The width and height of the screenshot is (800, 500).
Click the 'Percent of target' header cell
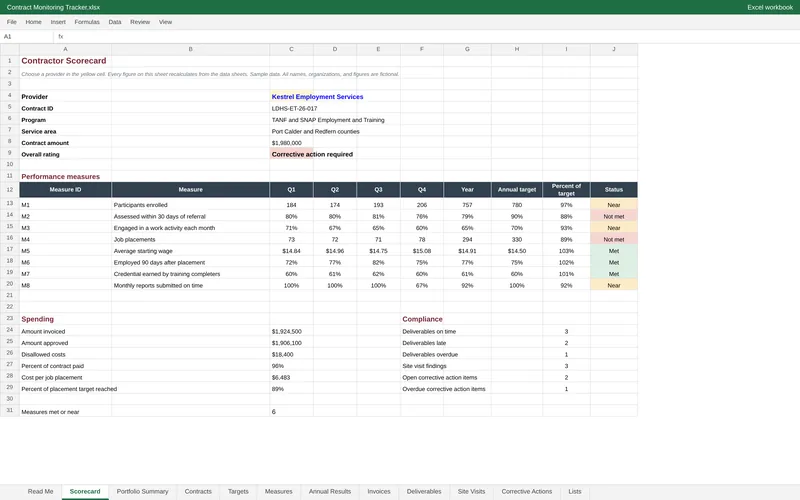click(x=566, y=190)
